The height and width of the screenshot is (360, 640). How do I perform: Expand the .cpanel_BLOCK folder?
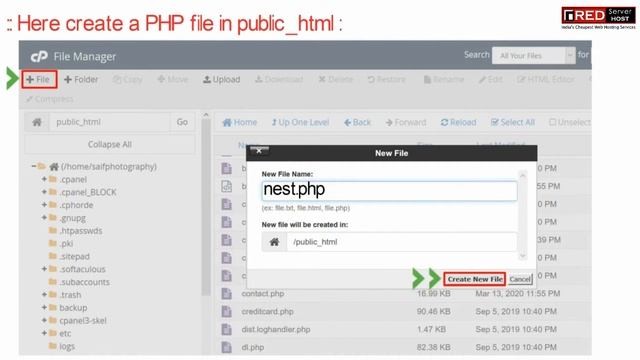click(44, 191)
